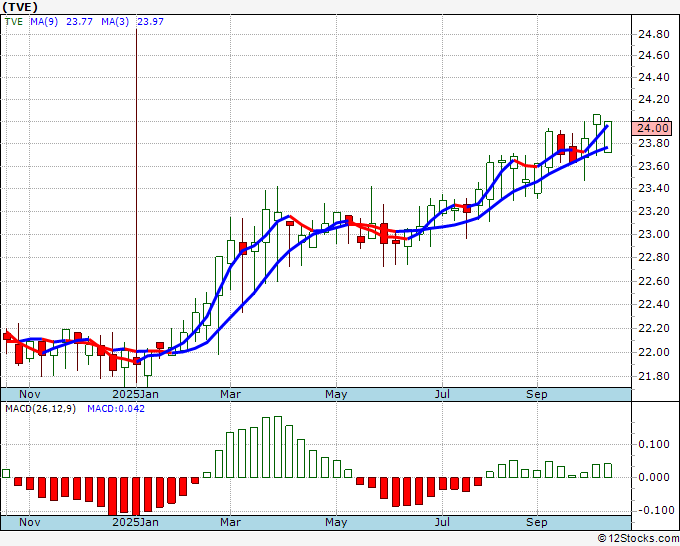This screenshot has height=546, width=680.
Task: Click the -0.100 MACD axis label
Action: [x=653, y=510]
